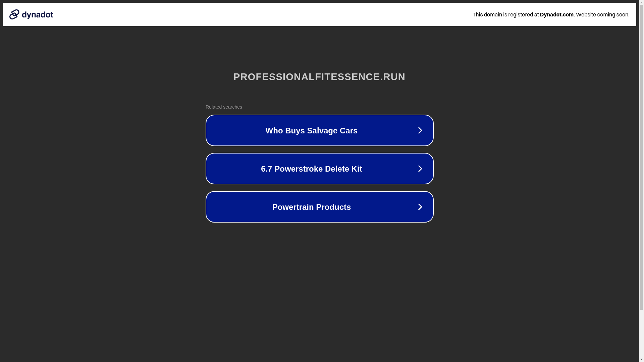Select the PROFESSIONALFITESSENCE.RUN domain heading
Viewport: 644px width, 362px height.
pos(319,77)
